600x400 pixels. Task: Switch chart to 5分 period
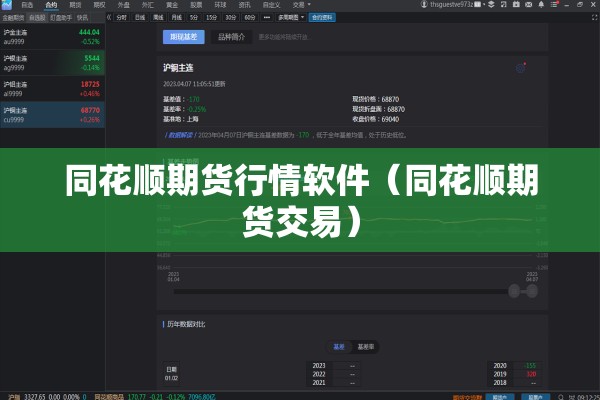[194, 18]
